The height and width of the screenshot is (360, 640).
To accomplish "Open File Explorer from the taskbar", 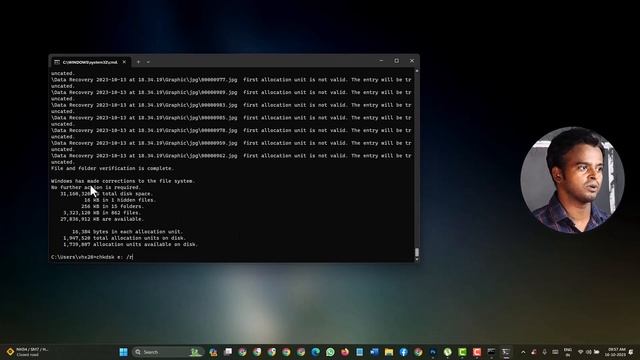I will tap(389, 352).
